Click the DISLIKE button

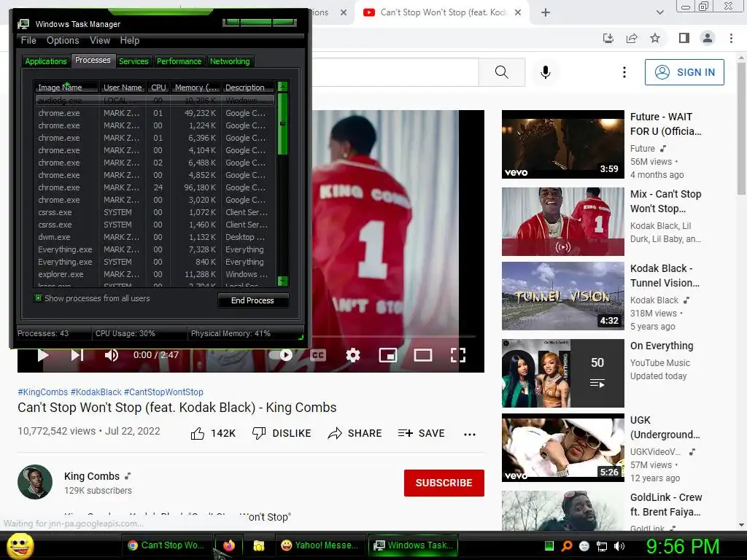coord(282,433)
